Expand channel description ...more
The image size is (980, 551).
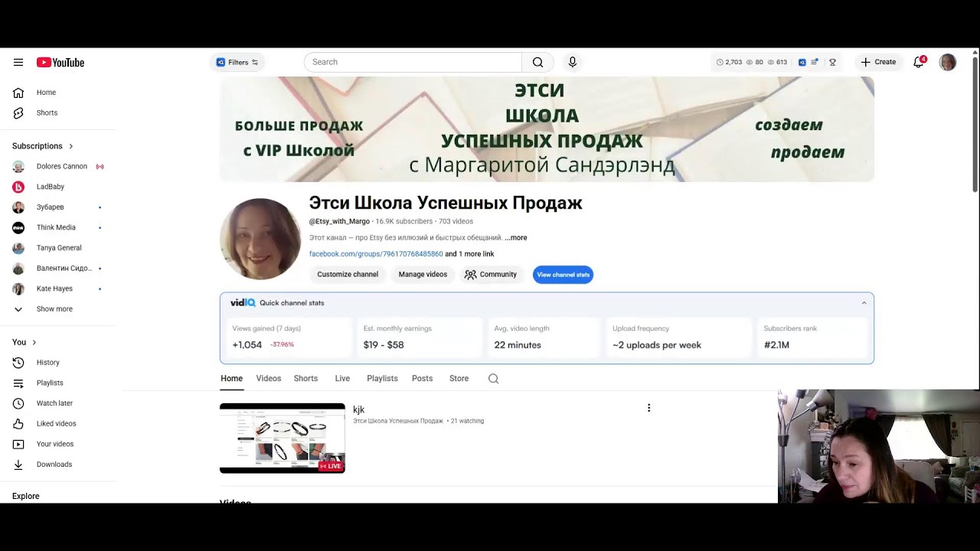(516, 238)
